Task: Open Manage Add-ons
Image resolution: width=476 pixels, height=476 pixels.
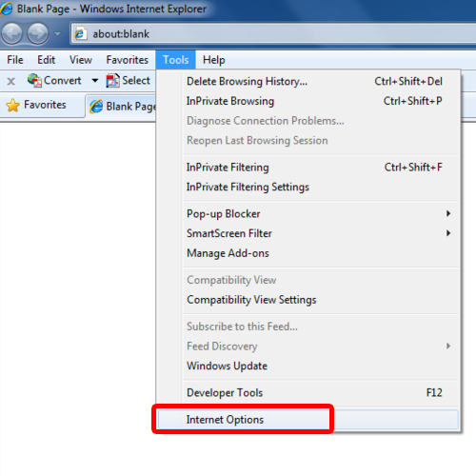Action: tap(307, 253)
